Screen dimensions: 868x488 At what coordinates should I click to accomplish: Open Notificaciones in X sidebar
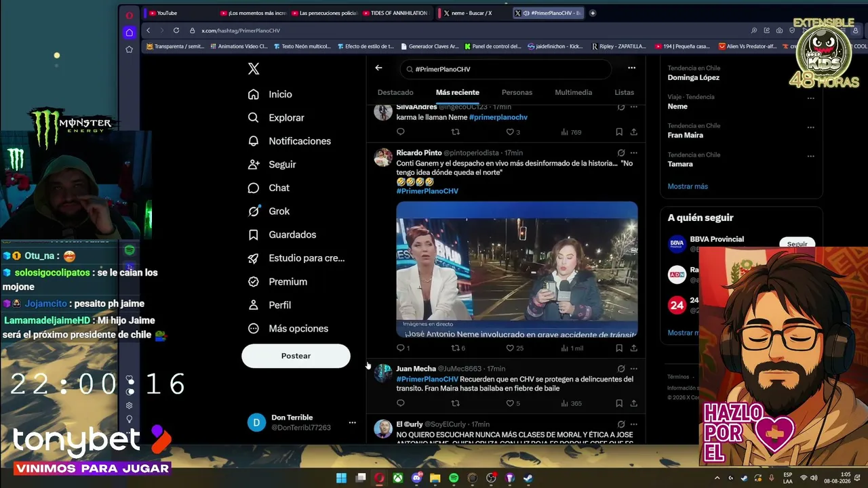pos(290,141)
